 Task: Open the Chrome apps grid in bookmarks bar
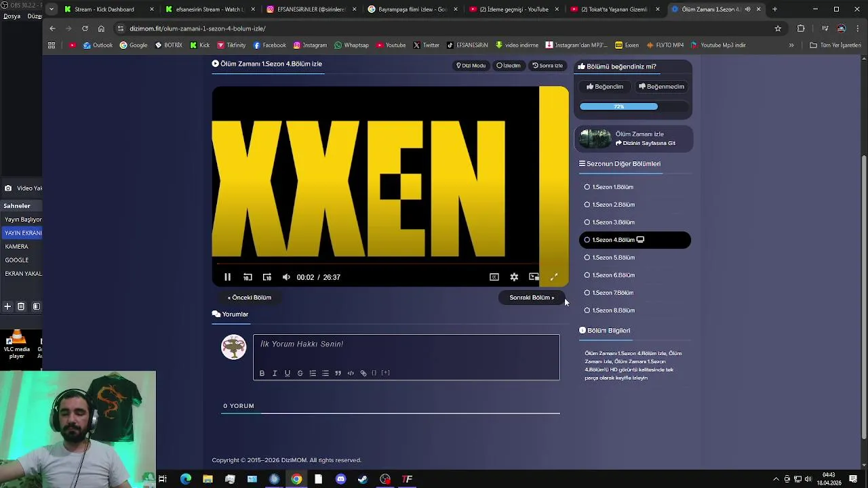(x=52, y=45)
